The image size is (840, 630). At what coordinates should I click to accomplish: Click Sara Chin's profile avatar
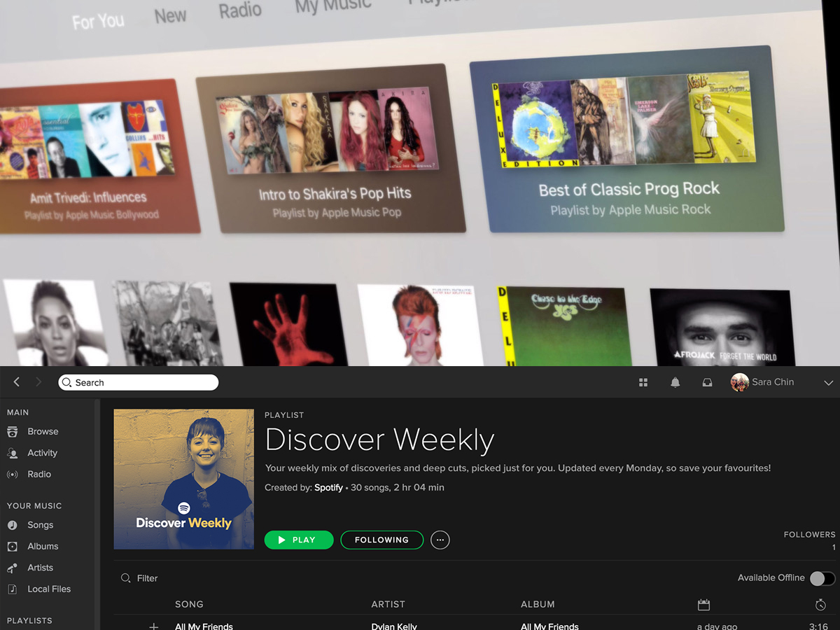(x=739, y=382)
